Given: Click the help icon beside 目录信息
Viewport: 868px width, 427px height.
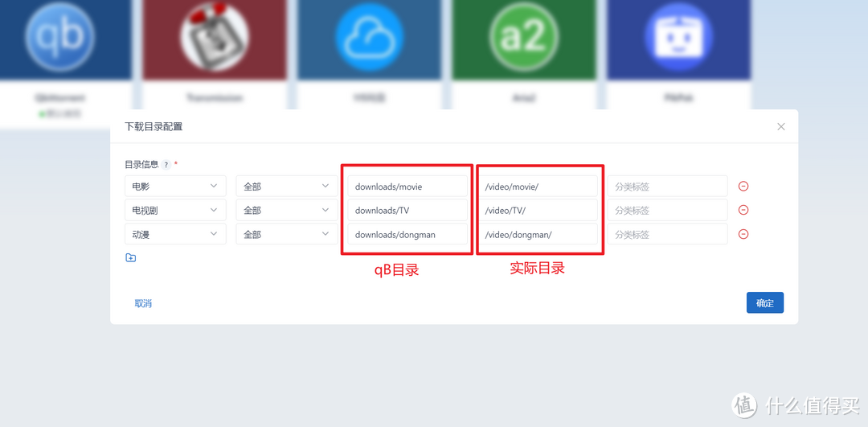Looking at the screenshot, I should [x=166, y=165].
